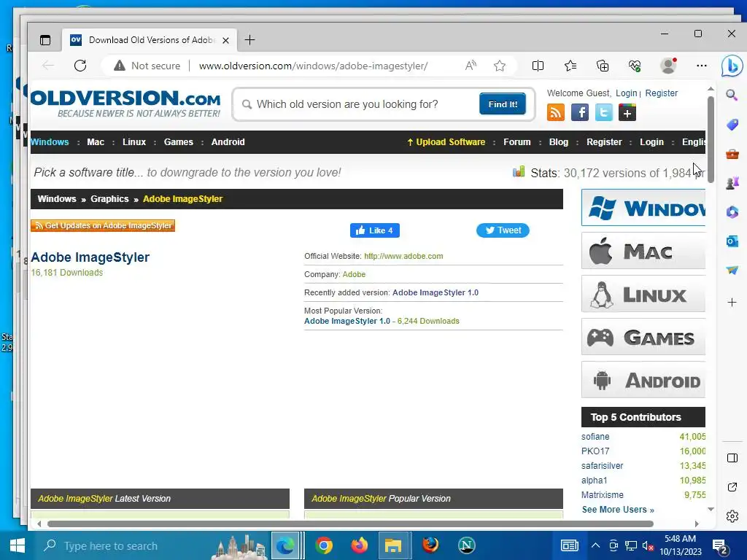Open the Edge tab actions menu icon
Screen dimensions: 747x560
pos(45,40)
